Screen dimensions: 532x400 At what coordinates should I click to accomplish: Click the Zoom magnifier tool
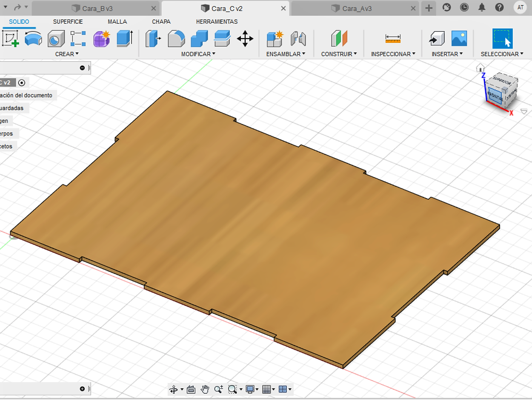tap(219, 389)
